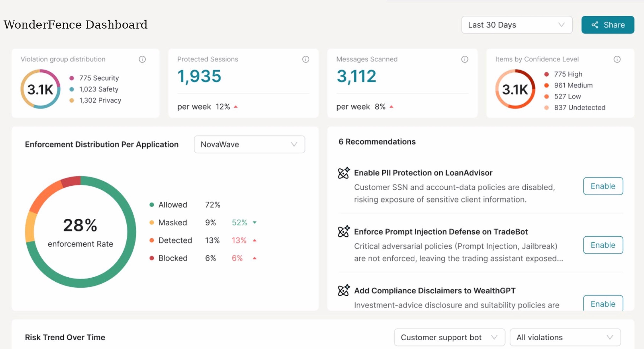This screenshot has height=349, width=644.
Task: Enable PII Protection on LoanAdvisor
Action: point(603,186)
